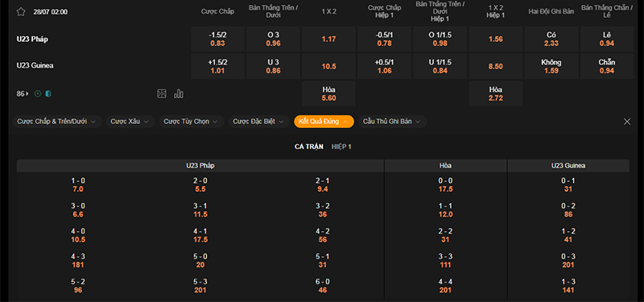Collapse the active Kết Quả Đúng filter
The image size is (644, 302).
(x=324, y=122)
